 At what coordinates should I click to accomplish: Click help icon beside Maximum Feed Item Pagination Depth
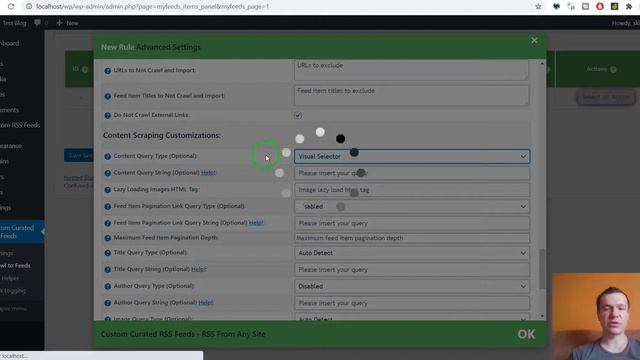point(108,238)
